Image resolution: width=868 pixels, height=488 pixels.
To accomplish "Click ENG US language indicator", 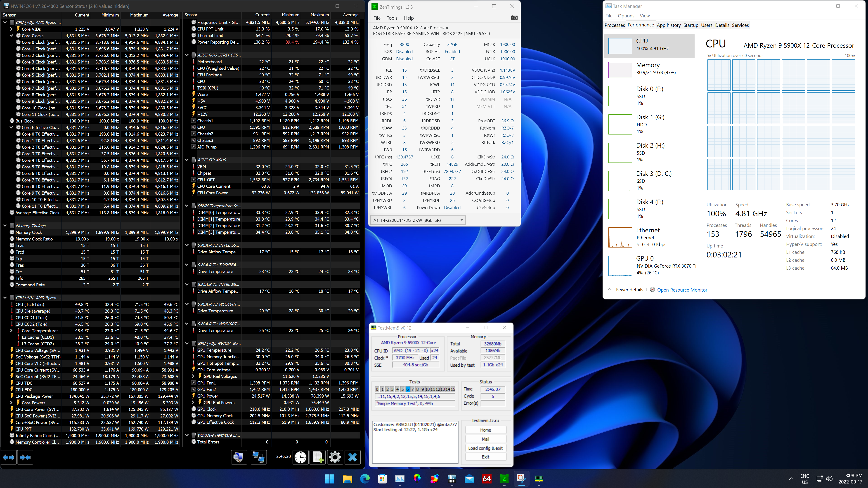I will point(805,479).
